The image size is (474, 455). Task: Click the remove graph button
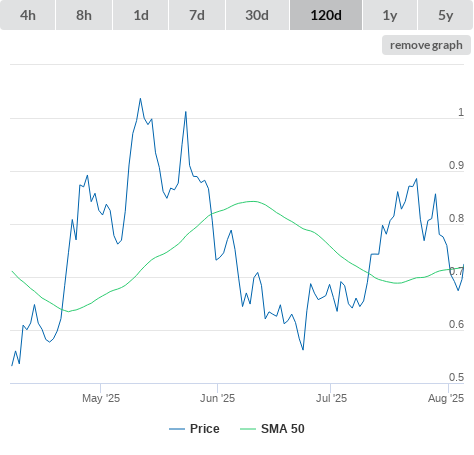pos(426,45)
